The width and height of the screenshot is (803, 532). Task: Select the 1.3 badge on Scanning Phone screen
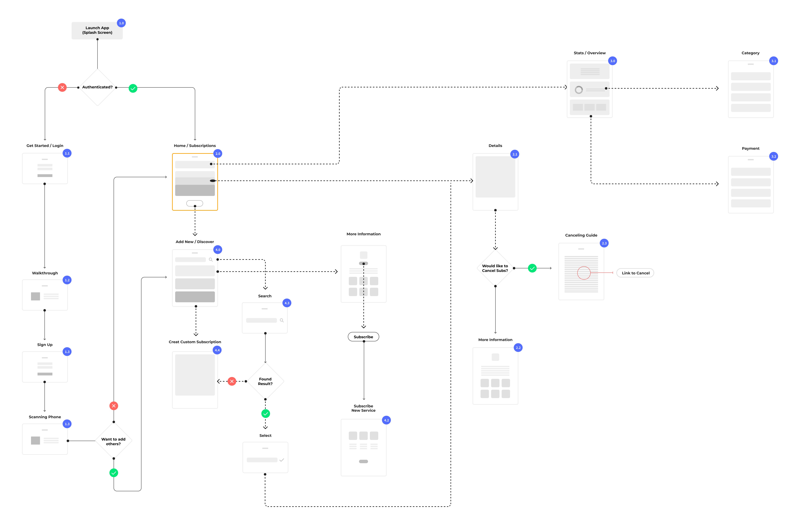pos(67,424)
